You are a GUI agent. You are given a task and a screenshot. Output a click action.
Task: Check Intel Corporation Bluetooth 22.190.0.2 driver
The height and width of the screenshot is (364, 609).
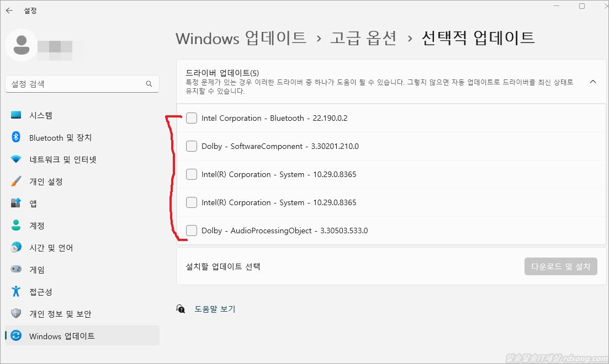coord(192,118)
